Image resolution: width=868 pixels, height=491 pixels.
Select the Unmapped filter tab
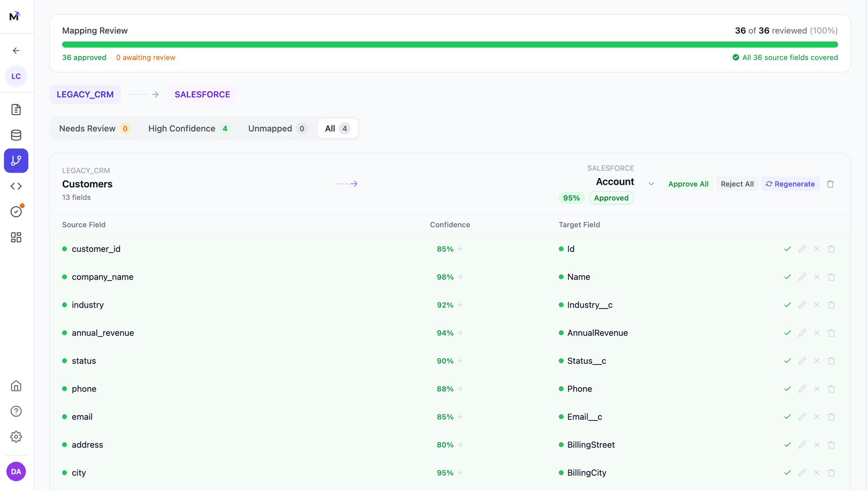pyautogui.click(x=276, y=128)
